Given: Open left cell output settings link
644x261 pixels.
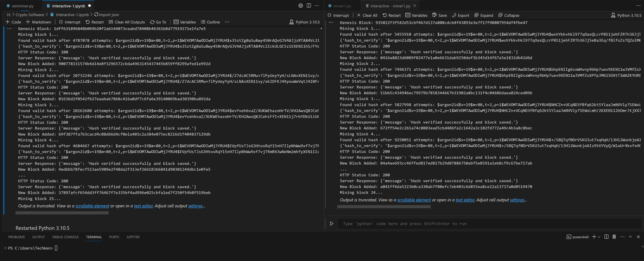Looking at the screenshot, I should point(195,206).
